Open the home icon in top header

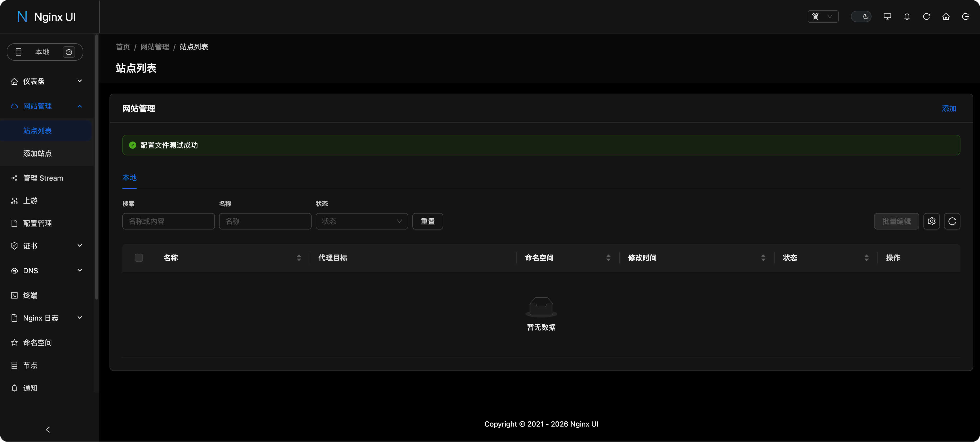[x=946, y=17]
